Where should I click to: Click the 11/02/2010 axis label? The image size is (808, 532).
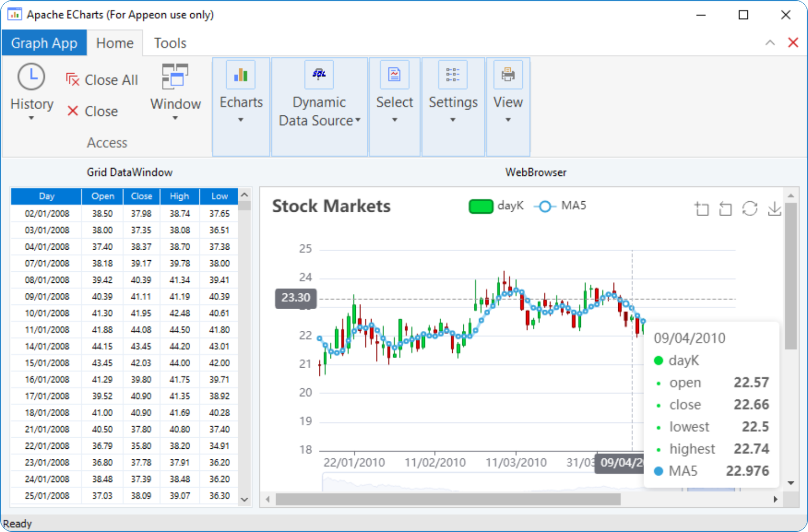click(435, 462)
